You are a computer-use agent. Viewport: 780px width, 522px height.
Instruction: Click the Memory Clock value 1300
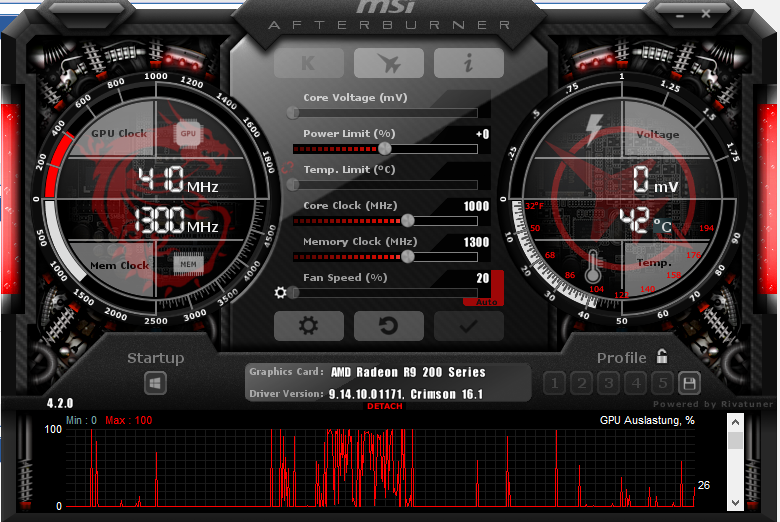(476, 242)
